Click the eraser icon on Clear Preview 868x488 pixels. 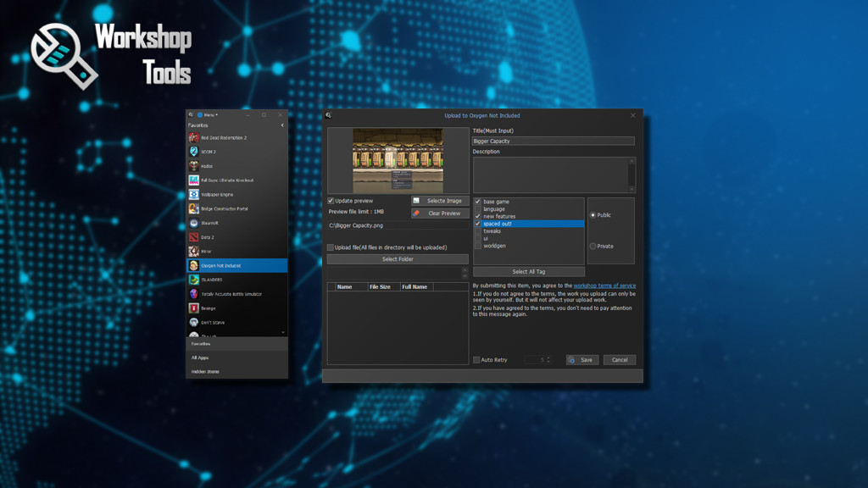point(418,213)
